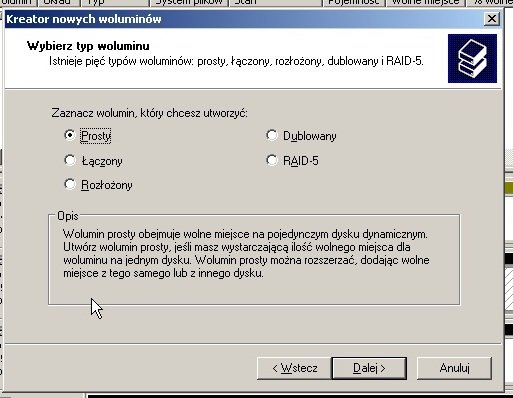
Task: Click the Zaznacz wolumin instruction label
Action: point(149,113)
